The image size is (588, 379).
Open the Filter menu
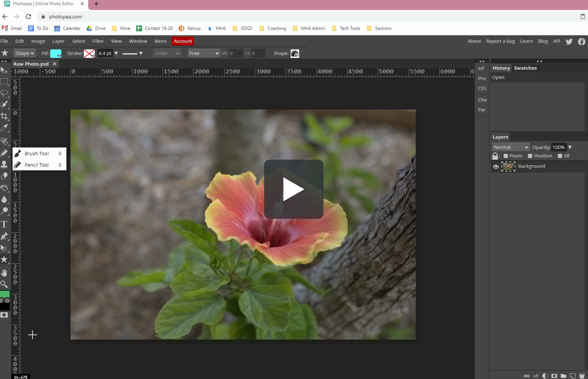98,41
